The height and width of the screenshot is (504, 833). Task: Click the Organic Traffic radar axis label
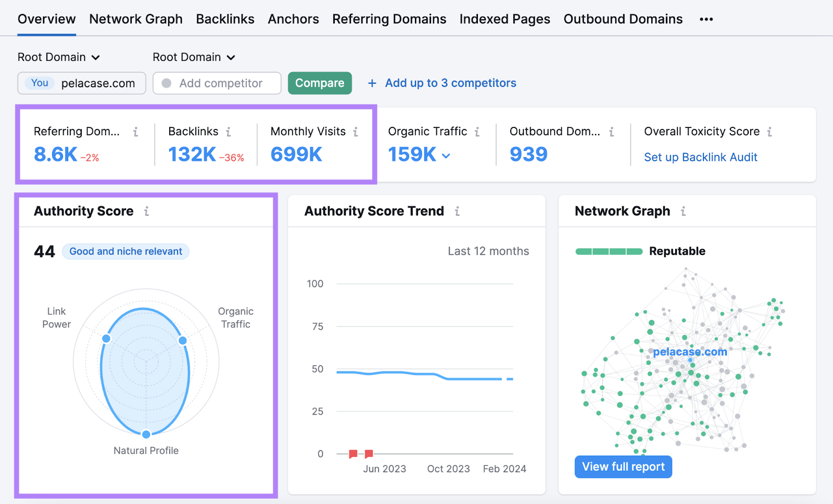(235, 318)
